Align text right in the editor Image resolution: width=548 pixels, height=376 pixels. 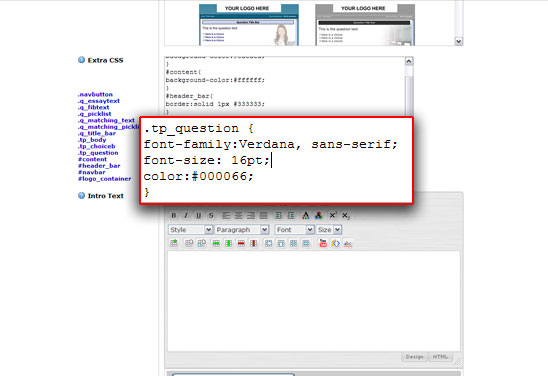[x=251, y=216]
